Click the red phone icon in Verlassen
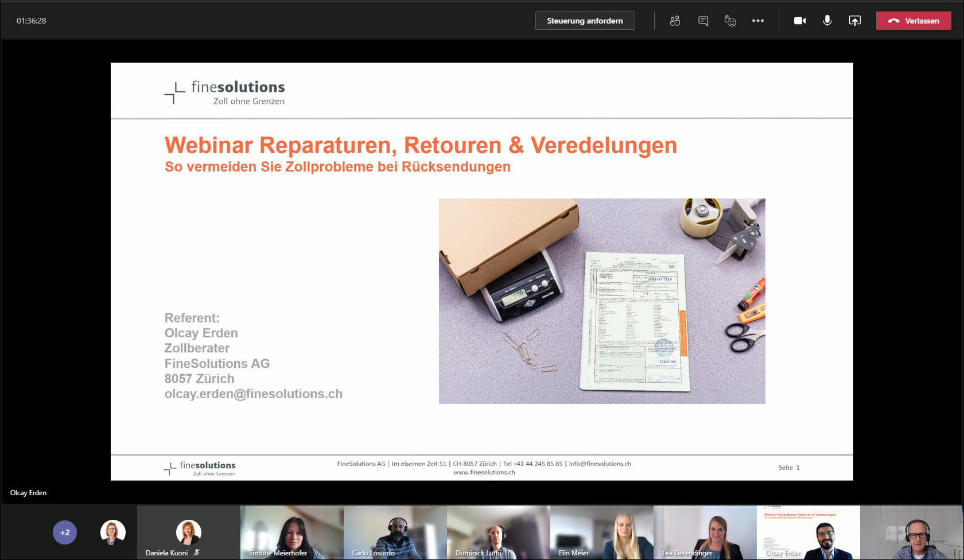This screenshot has height=560, width=964. [x=893, y=21]
